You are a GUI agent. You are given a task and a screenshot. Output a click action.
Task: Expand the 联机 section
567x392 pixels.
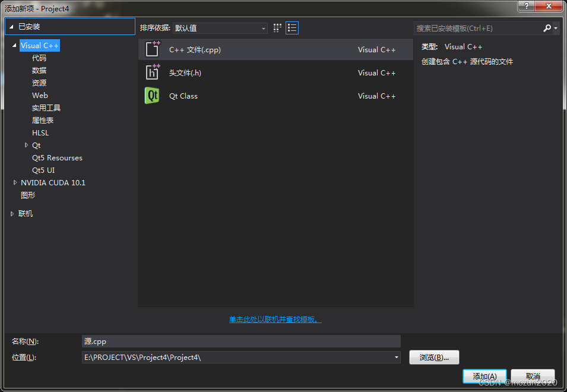(12, 214)
